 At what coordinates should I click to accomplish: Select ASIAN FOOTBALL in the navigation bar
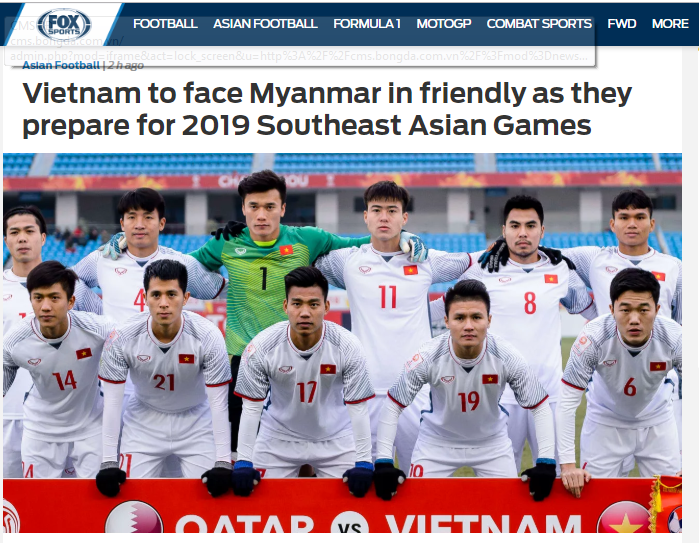(265, 24)
